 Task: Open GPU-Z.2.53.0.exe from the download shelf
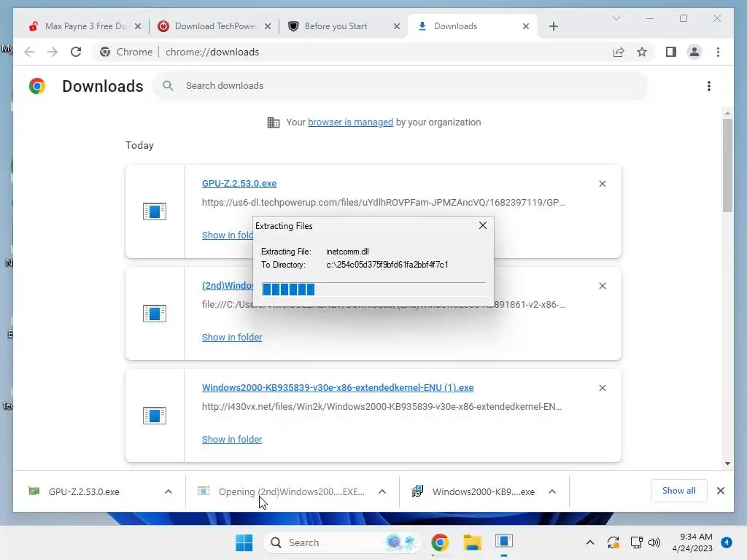pos(84,491)
